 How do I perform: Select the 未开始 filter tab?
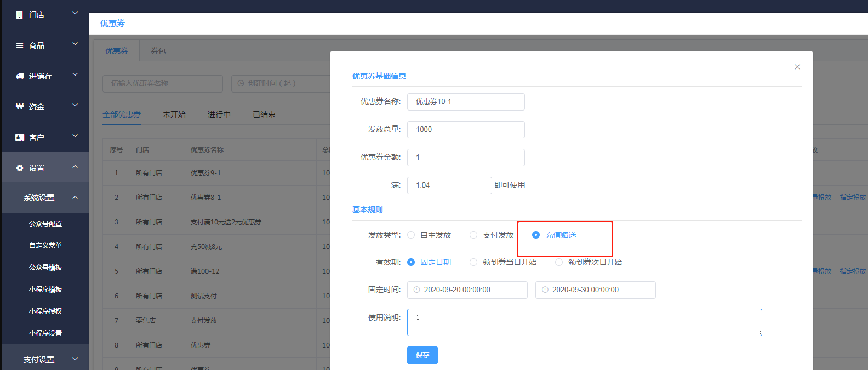(174, 114)
